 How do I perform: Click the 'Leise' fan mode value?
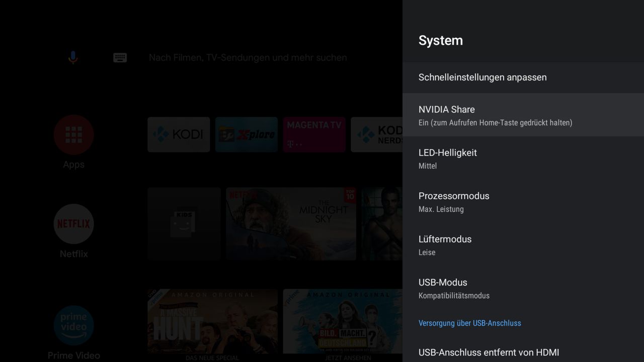click(427, 252)
